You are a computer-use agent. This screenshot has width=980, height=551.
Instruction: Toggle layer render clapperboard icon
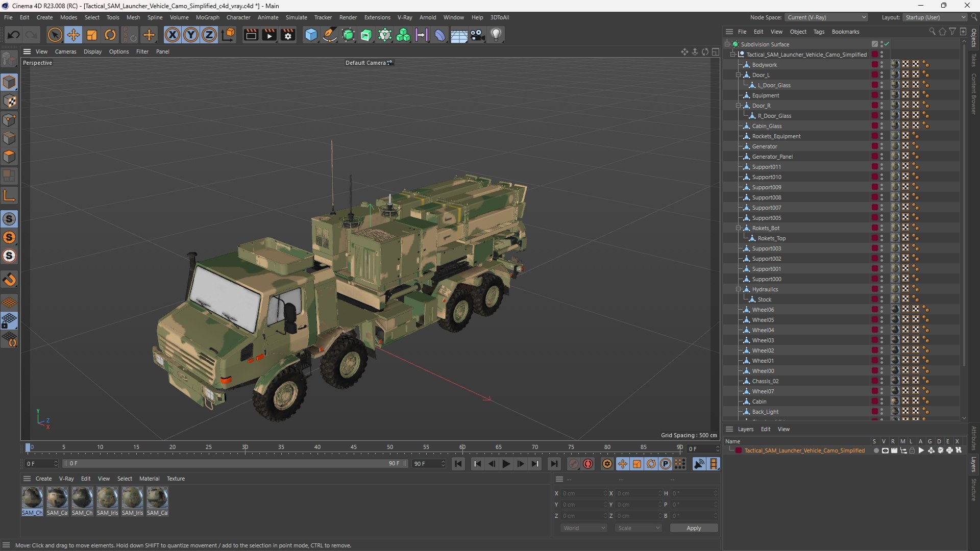894,450
